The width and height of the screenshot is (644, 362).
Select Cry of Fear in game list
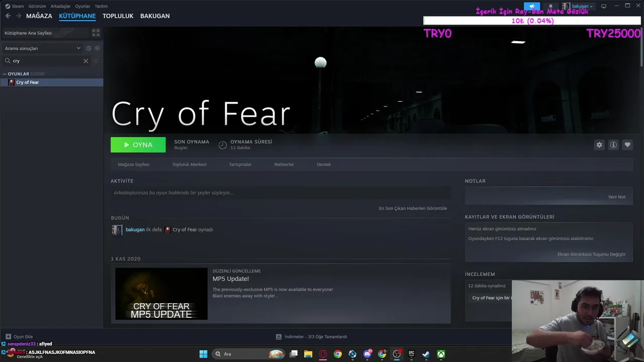pyautogui.click(x=52, y=82)
